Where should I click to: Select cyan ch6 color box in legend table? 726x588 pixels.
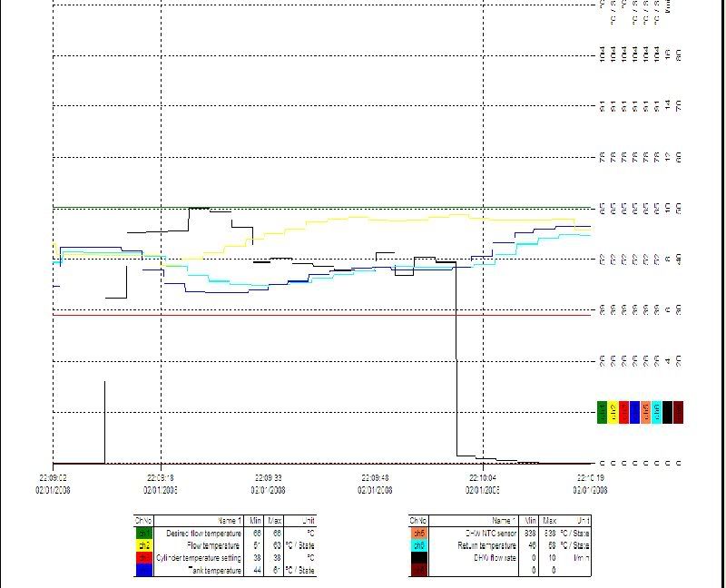point(418,545)
